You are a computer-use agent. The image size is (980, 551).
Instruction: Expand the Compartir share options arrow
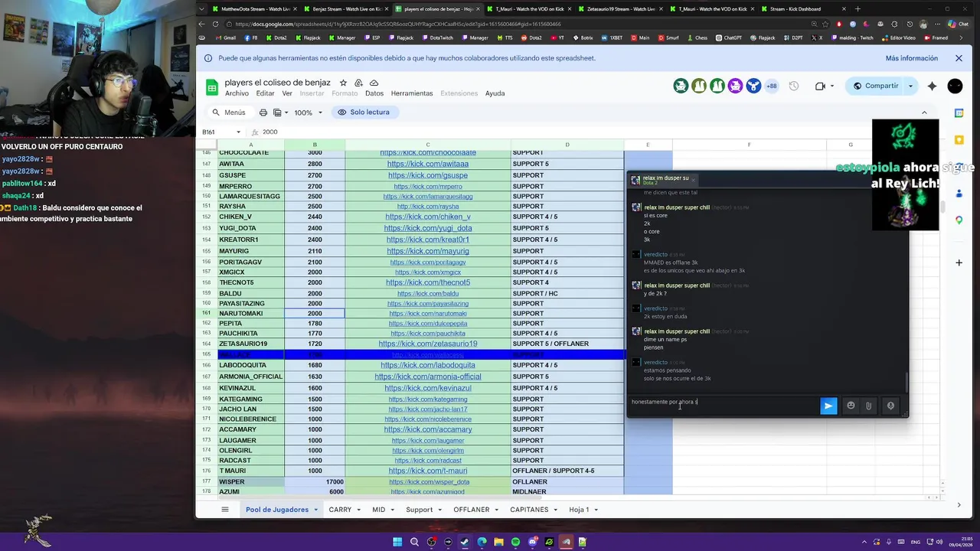click(910, 86)
